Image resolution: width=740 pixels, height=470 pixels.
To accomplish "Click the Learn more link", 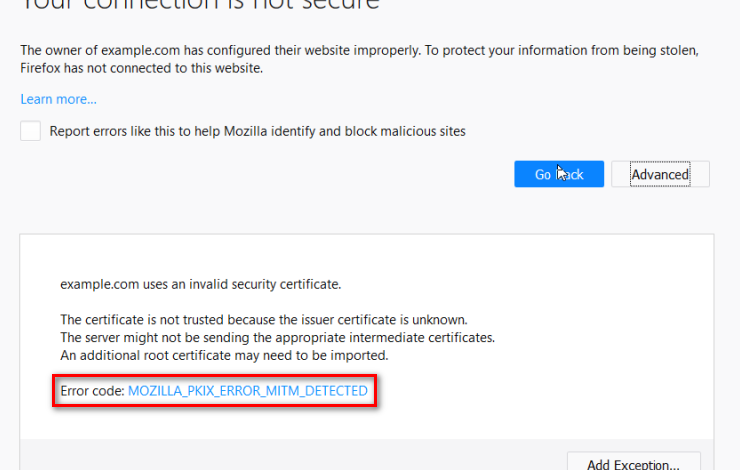I will coord(58,99).
